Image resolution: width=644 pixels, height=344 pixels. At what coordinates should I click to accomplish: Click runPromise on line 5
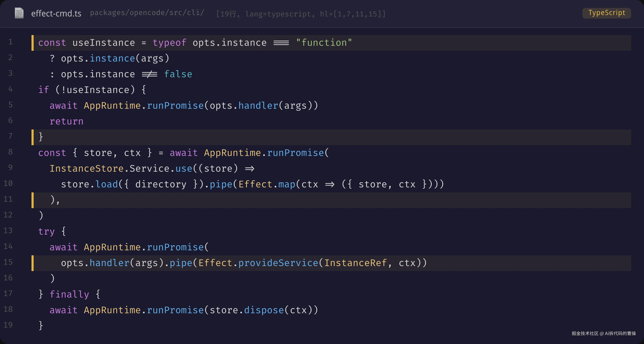click(x=175, y=106)
